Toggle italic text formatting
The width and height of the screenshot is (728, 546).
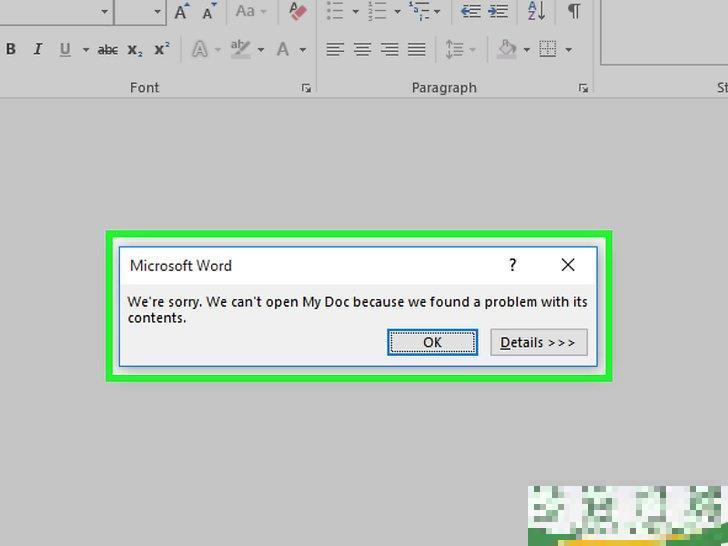(38, 49)
